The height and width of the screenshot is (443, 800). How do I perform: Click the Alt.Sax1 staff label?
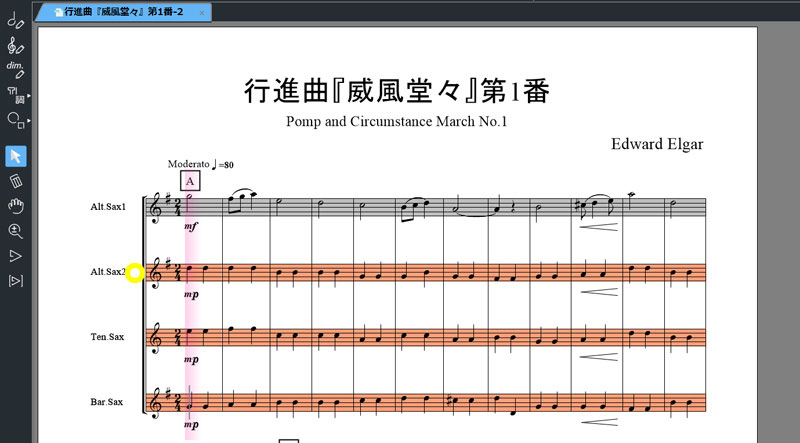(x=108, y=207)
